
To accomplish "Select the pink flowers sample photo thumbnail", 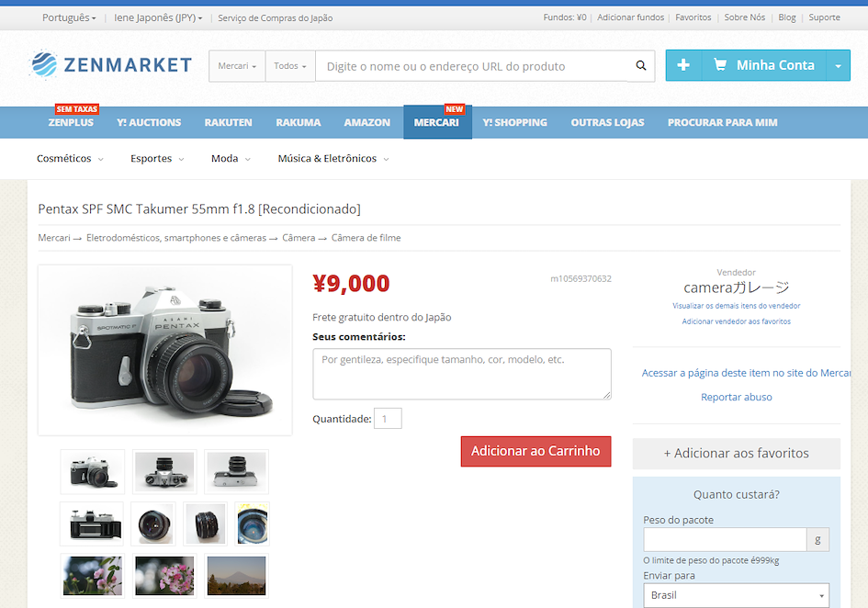I will [x=164, y=575].
